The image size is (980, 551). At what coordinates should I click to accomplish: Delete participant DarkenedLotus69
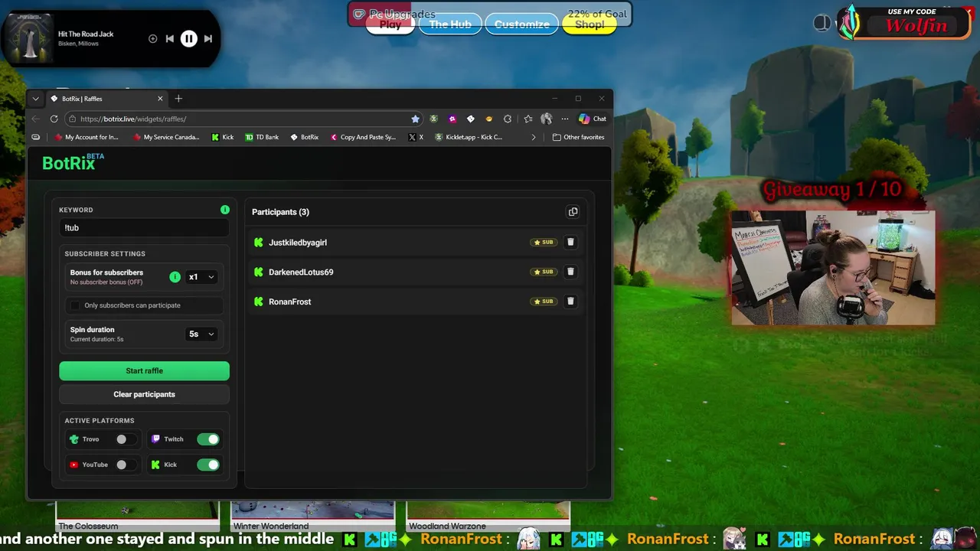[570, 272]
